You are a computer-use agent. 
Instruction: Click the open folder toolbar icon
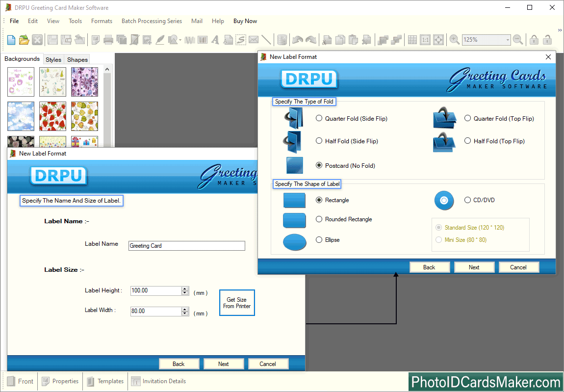coord(24,40)
